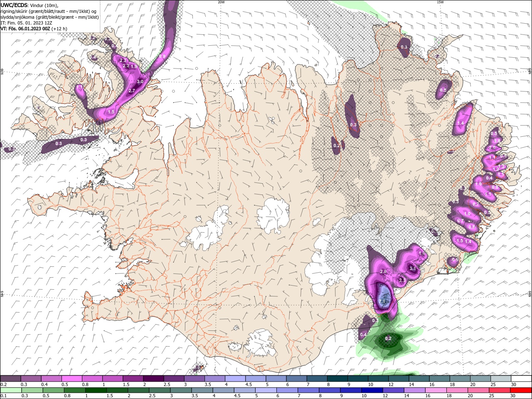The height and width of the screenshot is (399, 532).
Task: Select the 4–4.5 lavender swatch on snow scale
Action: pos(235,379)
